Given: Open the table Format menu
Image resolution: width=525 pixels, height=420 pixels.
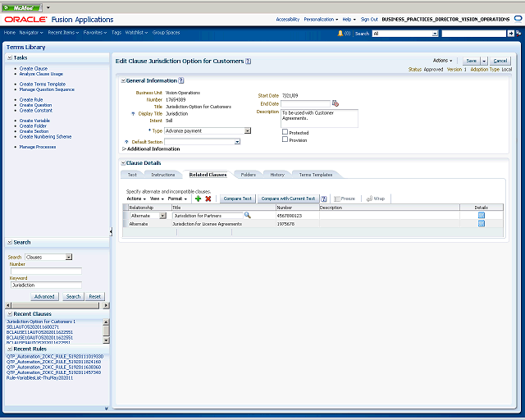Looking at the screenshot, I should point(177,199).
